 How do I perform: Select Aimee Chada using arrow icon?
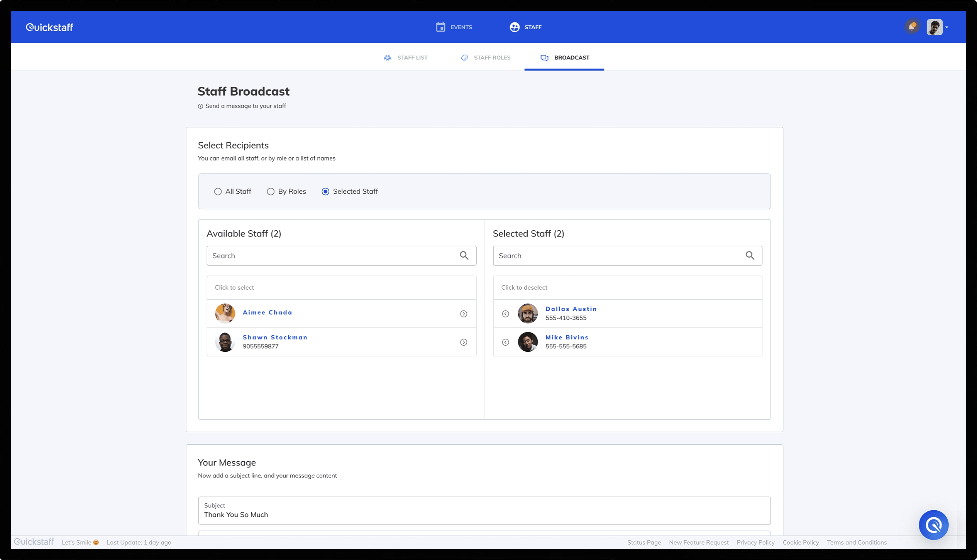click(x=464, y=314)
